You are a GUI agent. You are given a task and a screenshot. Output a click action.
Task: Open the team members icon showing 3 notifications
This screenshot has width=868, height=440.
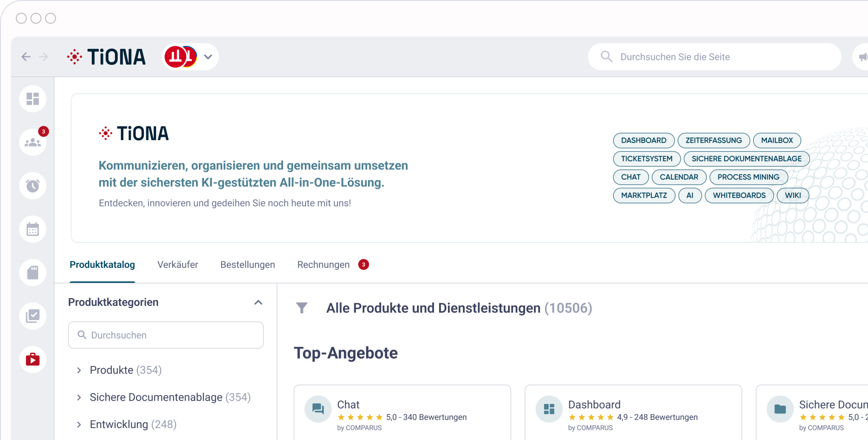[33, 142]
